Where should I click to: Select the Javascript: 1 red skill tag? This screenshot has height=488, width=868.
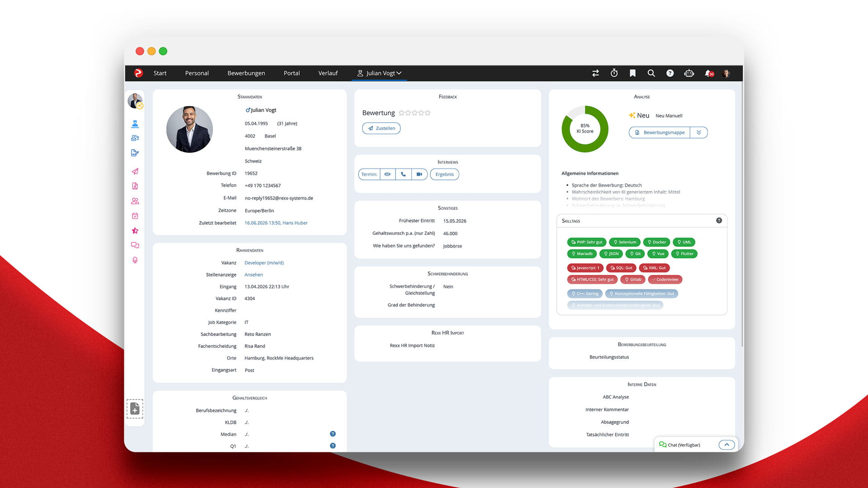pyautogui.click(x=585, y=268)
